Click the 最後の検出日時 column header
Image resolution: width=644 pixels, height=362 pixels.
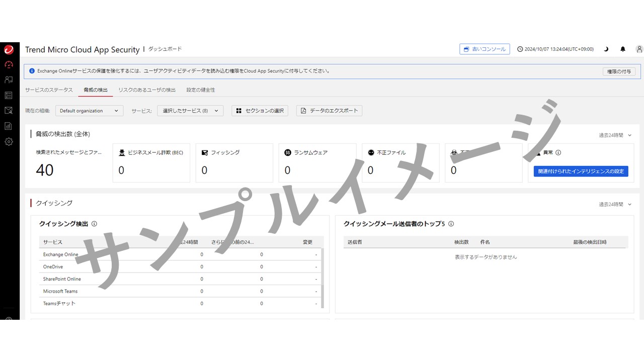pos(590,242)
